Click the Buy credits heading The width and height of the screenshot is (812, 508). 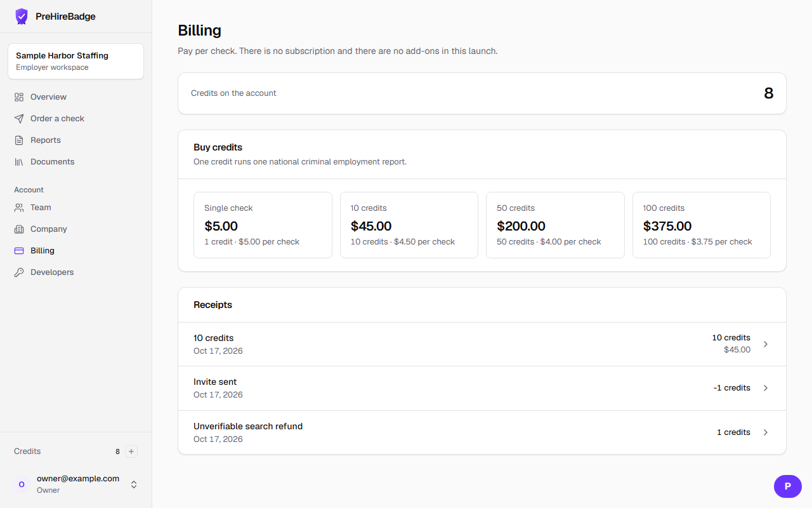(218, 147)
